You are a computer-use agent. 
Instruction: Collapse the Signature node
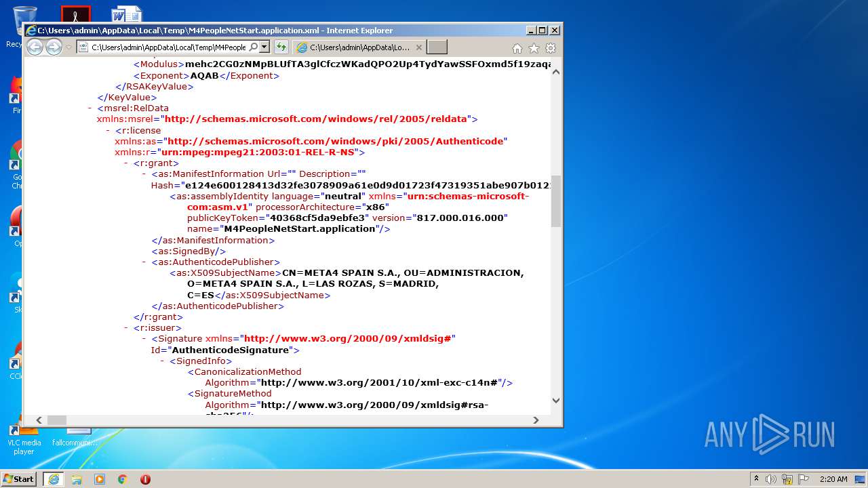pos(144,339)
